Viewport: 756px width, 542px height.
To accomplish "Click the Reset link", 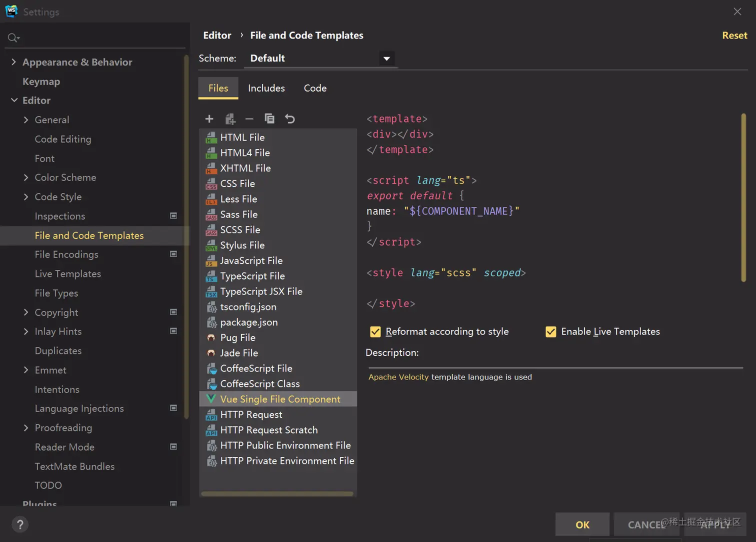I will 734,35.
